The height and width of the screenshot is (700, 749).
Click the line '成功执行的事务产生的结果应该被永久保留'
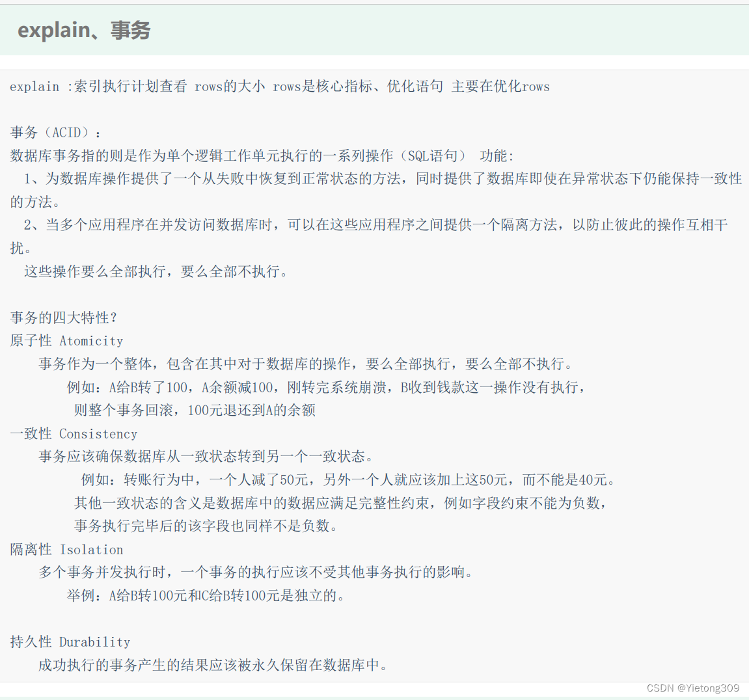click(213, 665)
